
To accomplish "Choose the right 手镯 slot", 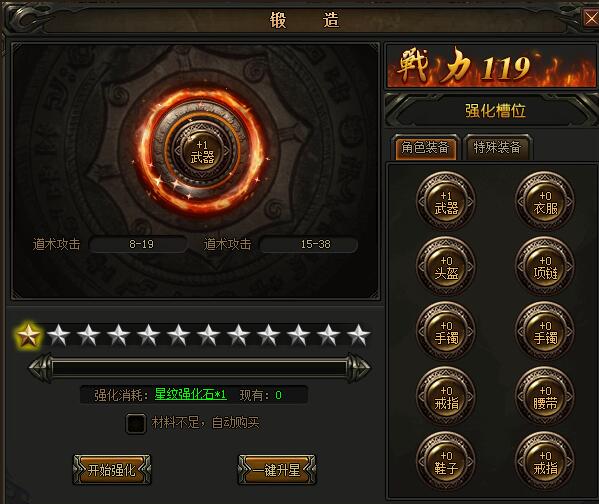I will (x=545, y=331).
